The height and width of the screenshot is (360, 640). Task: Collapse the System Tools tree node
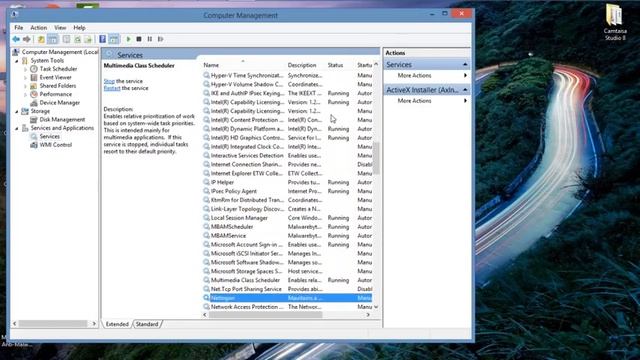(17, 61)
